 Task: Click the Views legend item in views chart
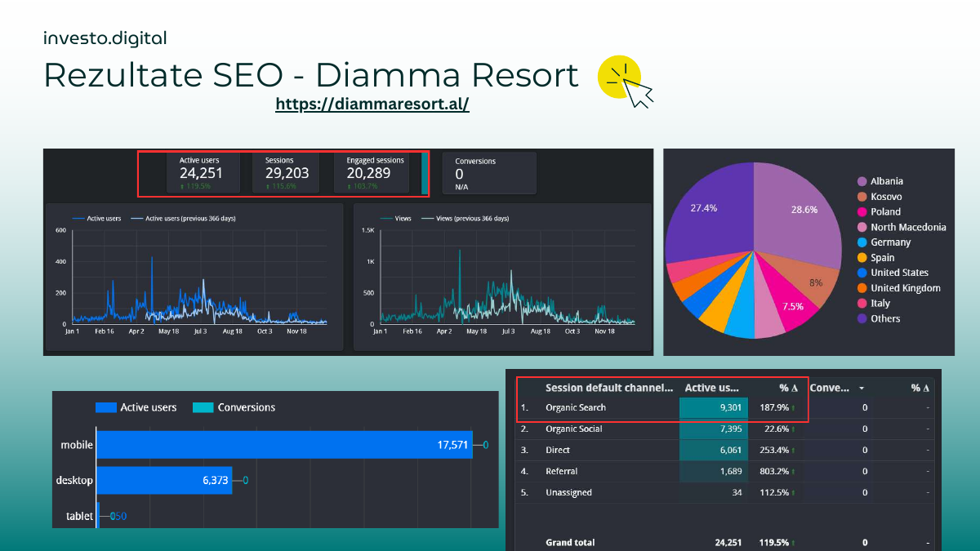[396, 219]
